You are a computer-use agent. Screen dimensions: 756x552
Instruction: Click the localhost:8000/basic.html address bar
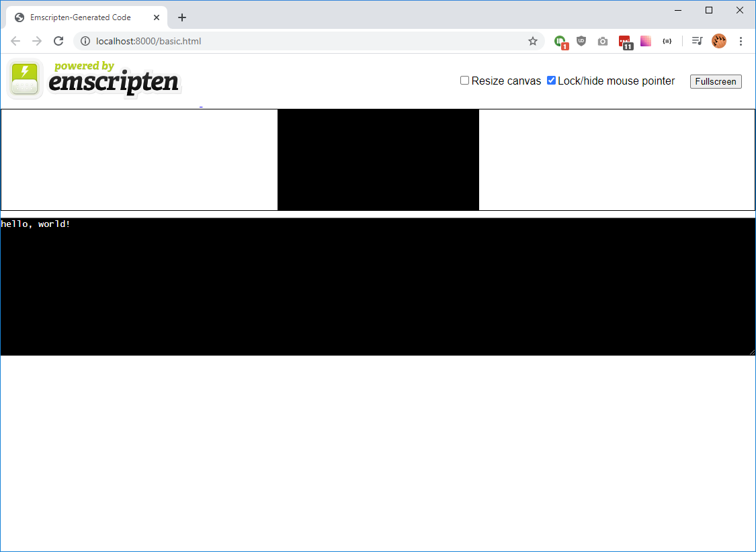click(308, 41)
